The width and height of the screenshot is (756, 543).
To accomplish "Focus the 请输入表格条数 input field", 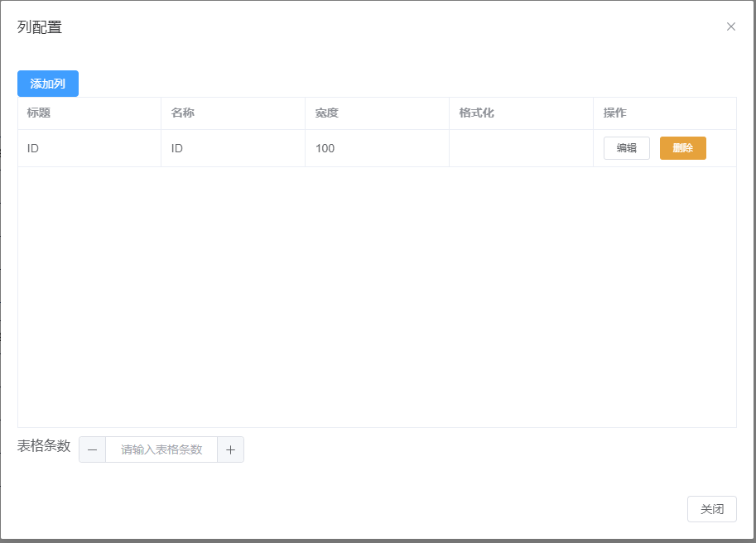I will click(161, 449).
